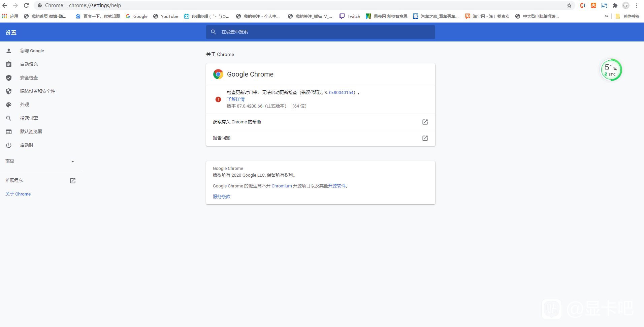Screen dimensions: 644x327
Task: Select 隐私设置和安全性 in the sidebar
Action: pos(37,91)
